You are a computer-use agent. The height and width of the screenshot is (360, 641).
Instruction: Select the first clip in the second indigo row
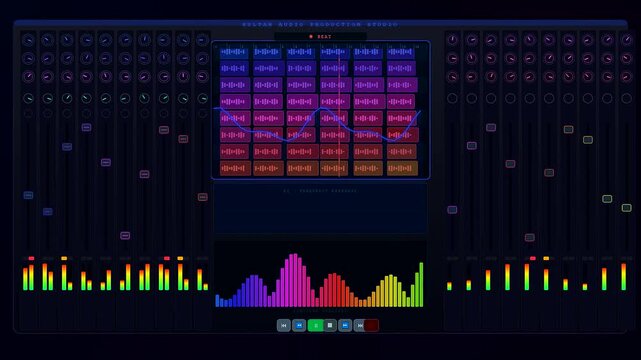pos(234,69)
